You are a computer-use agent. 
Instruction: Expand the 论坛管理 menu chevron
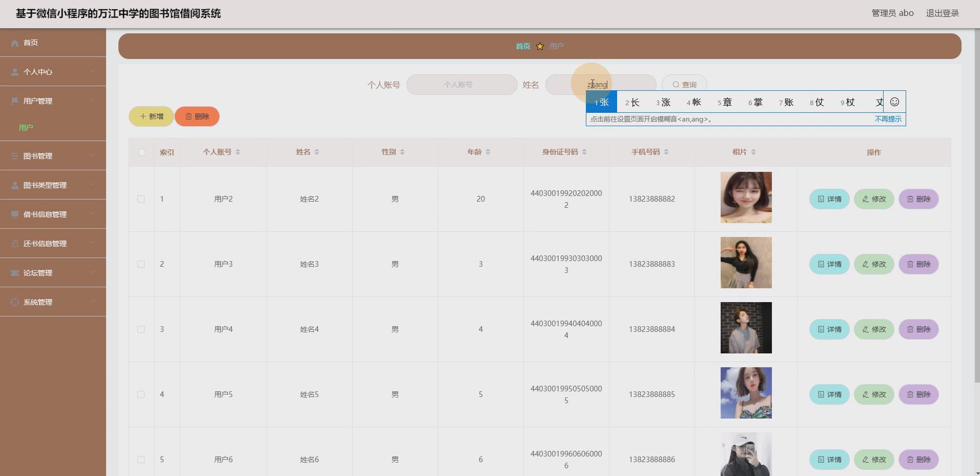93,272
